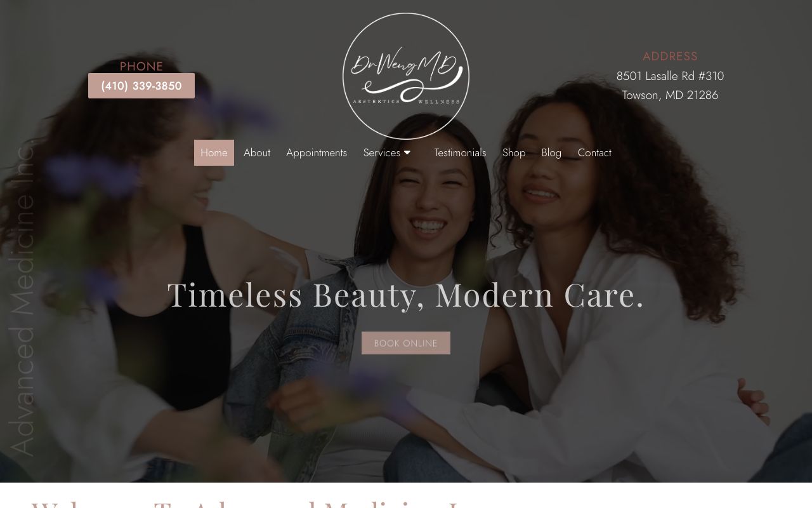
Task: View the Testimonials page
Action: pos(460,152)
